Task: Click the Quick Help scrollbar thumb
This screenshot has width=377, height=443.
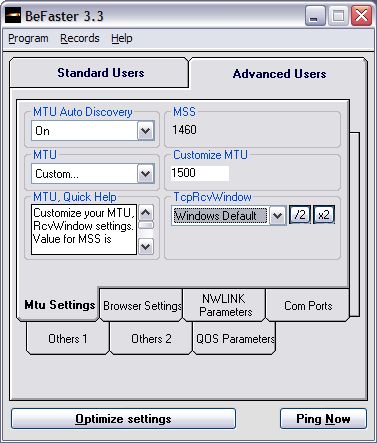Action: (x=146, y=225)
